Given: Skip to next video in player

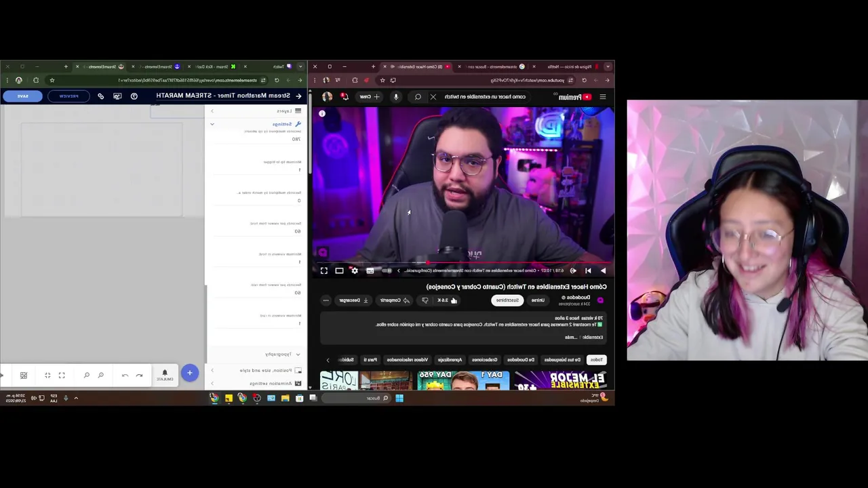Looking at the screenshot, I should click(588, 270).
